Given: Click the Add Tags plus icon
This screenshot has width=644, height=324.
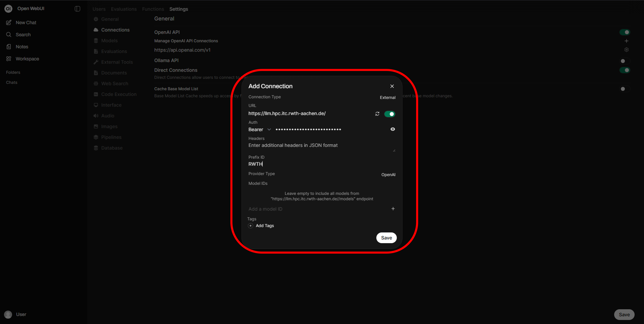Looking at the screenshot, I should [250, 226].
